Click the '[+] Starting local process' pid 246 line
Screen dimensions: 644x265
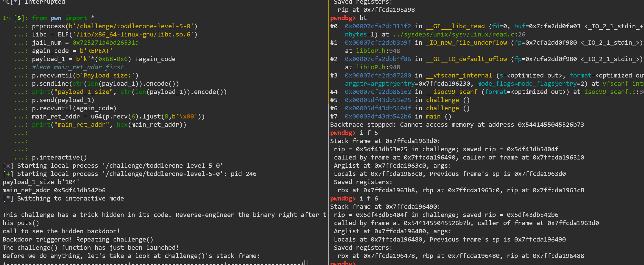point(130,174)
